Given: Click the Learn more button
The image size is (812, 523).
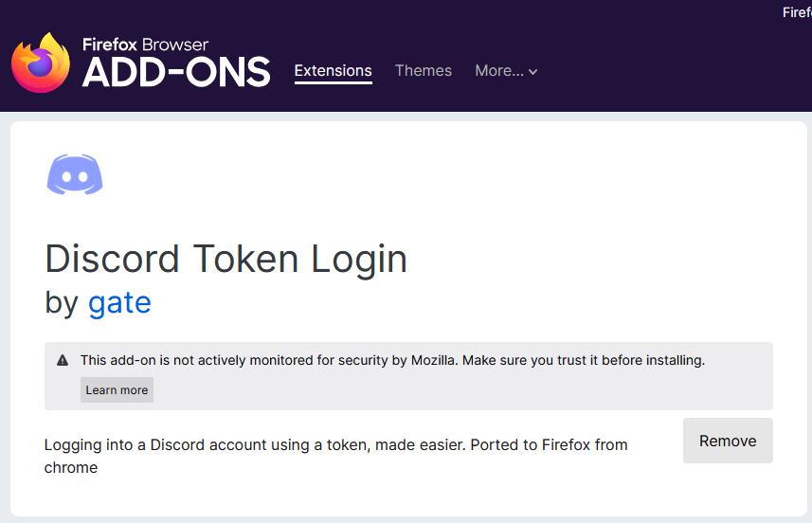Looking at the screenshot, I should (x=117, y=390).
